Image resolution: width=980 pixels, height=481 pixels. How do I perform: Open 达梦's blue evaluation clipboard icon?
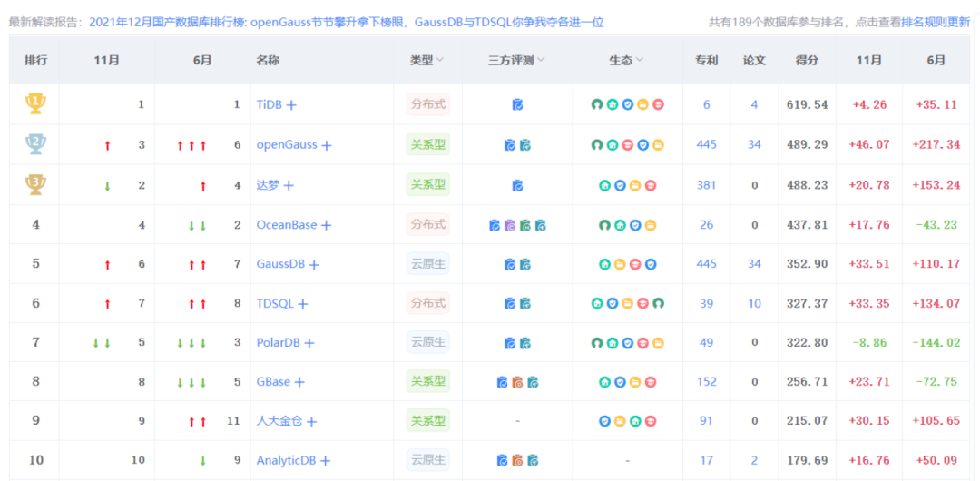(x=517, y=186)
